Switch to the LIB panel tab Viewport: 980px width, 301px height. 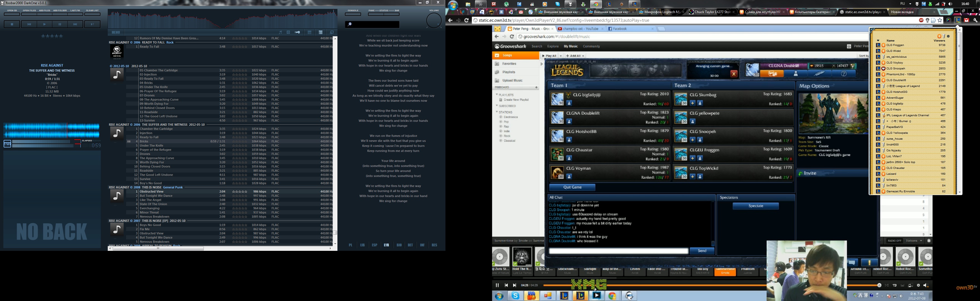(362, 245)
